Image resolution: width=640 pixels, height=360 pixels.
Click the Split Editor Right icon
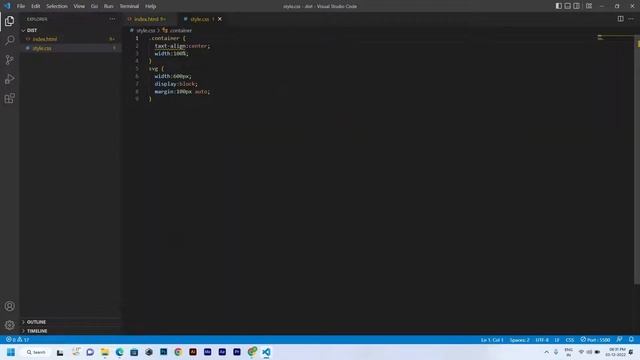620,19
